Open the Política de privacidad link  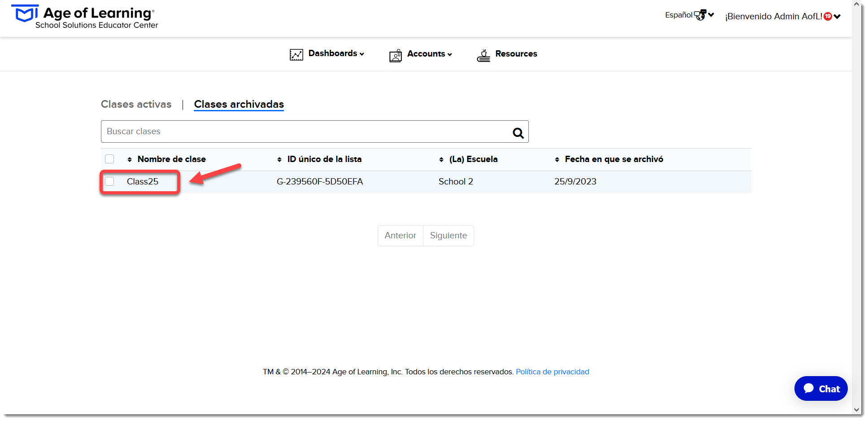point(552,372)
